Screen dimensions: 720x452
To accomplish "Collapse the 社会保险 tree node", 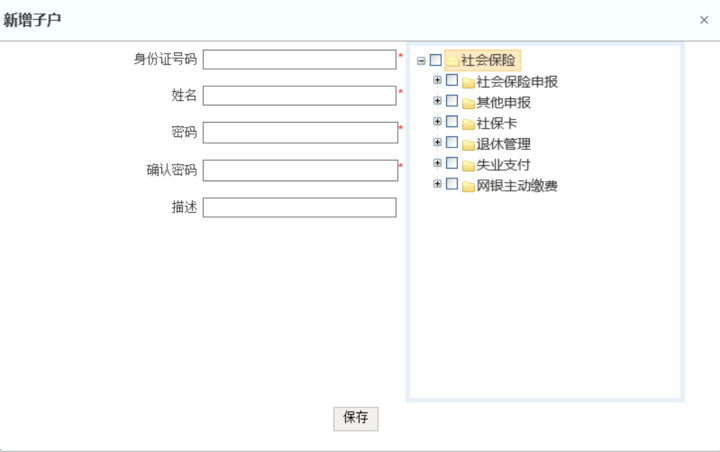I will pos(421,61).
